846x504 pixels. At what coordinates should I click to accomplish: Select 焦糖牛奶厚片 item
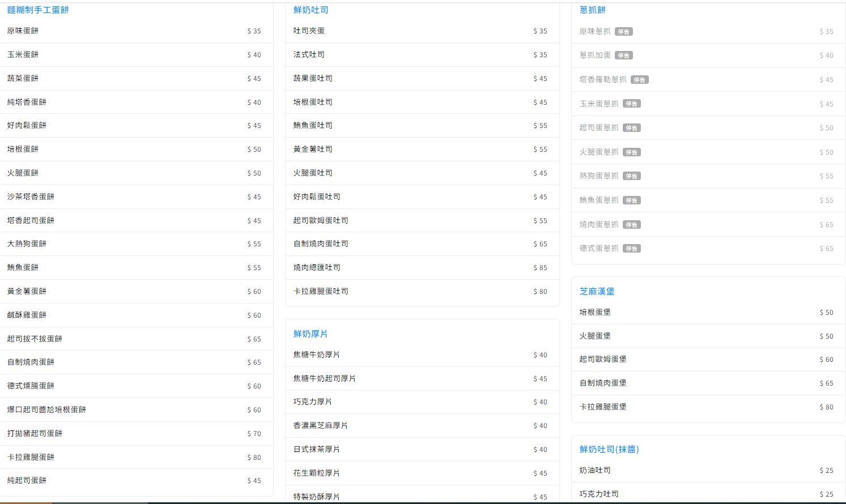(422, 355)
